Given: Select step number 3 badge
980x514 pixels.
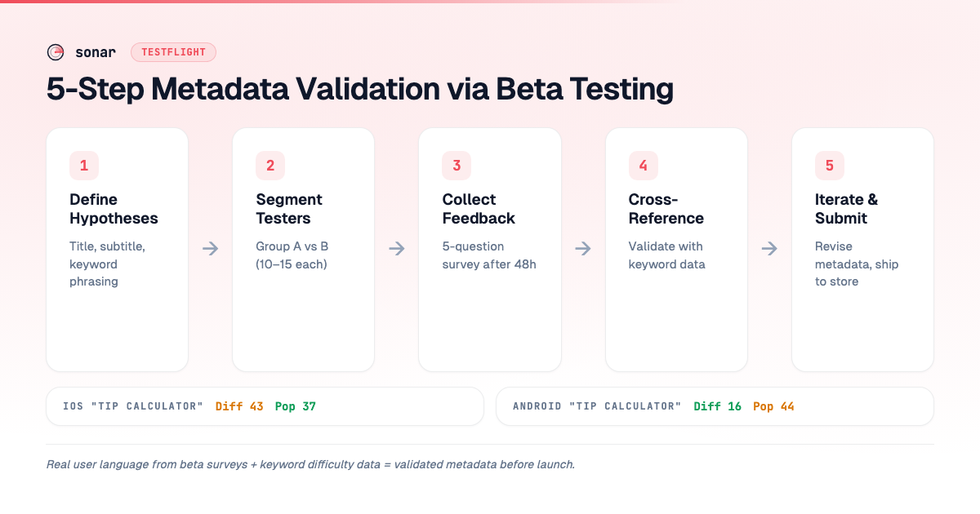Looking at the screenshot, I should (457, 166).
